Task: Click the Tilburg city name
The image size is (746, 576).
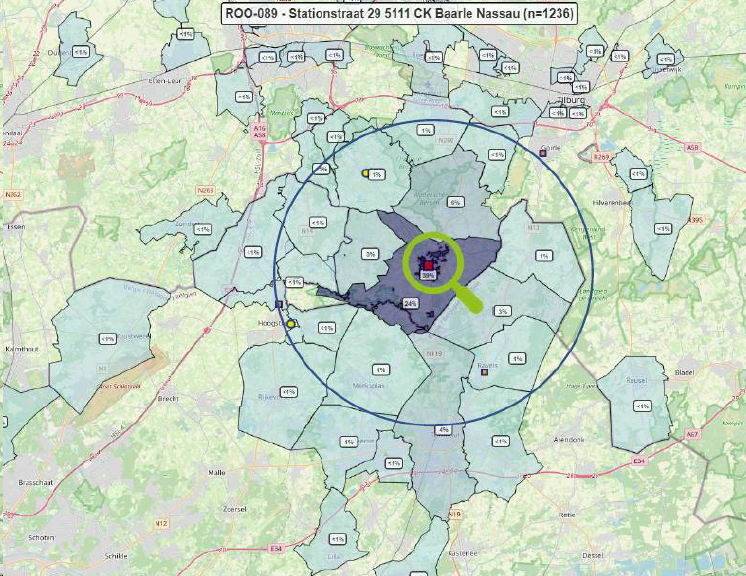Action: click(x=569, y=100)
